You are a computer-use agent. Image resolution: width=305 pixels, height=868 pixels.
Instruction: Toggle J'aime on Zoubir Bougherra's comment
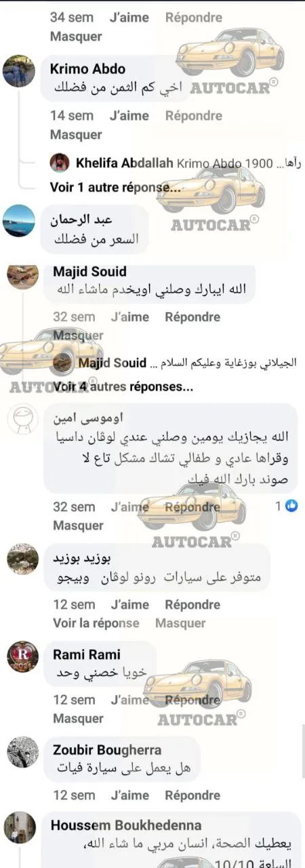point(131,795)
